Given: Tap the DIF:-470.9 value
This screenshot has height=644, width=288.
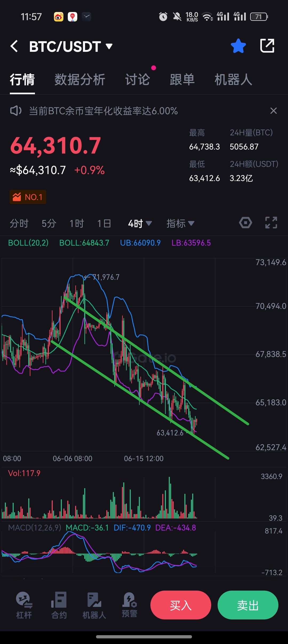Looking at the screenshot, I should 132,528.
